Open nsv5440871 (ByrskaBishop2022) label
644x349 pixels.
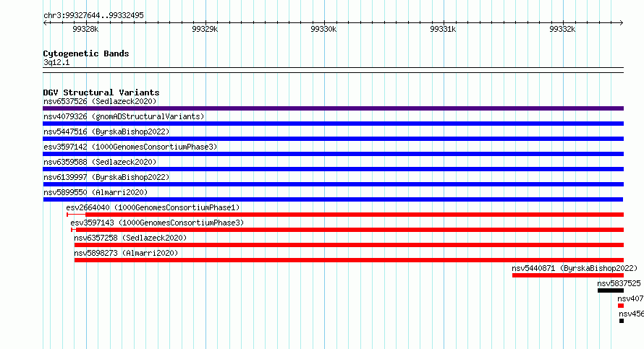pyautogui.click(x=575, y=268)
